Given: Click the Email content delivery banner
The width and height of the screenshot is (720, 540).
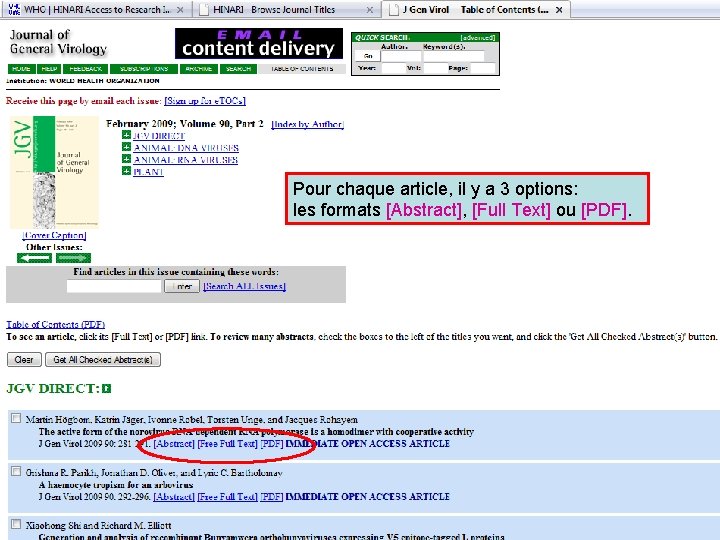Looking at the screenshot, I should (x=259, y=44).
